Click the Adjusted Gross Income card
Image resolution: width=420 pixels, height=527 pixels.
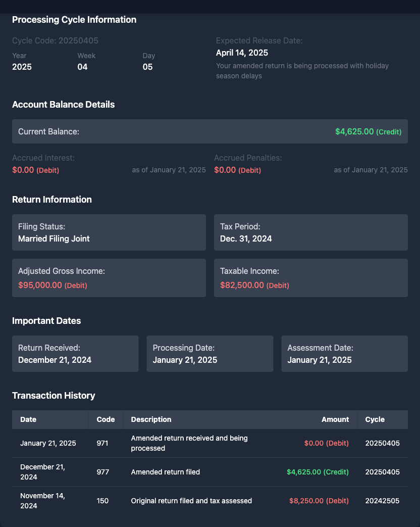[109, 278]
